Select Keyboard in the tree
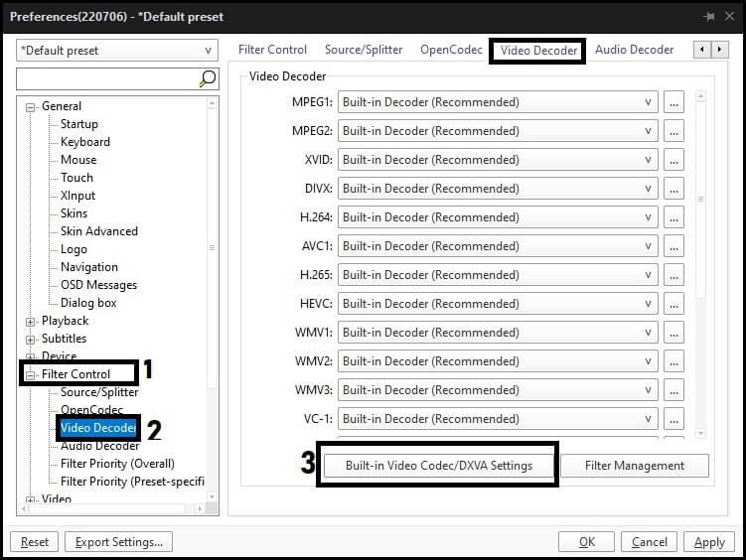Screen dimensions: 746x560 [85, 142]
